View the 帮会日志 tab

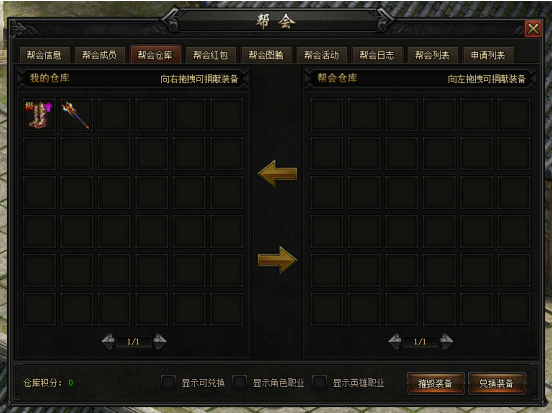pos(377,55)
